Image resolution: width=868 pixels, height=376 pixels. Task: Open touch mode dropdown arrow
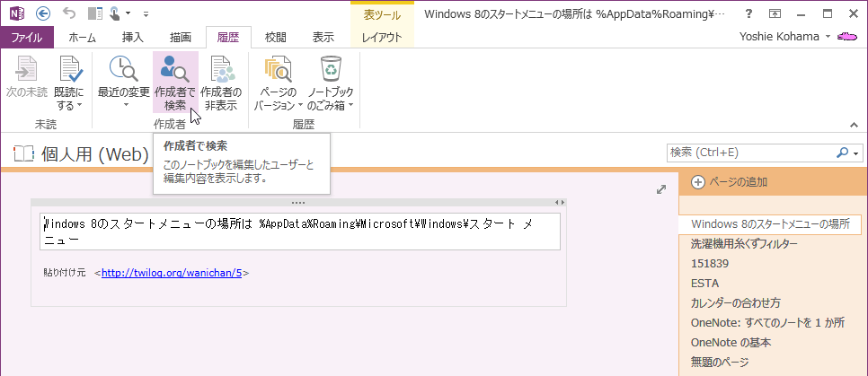click(128, 13)
